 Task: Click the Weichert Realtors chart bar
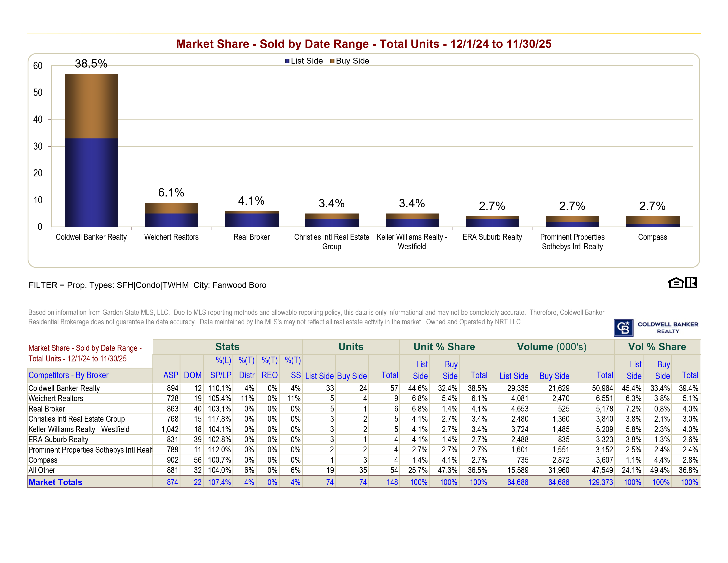pos(171,215)
